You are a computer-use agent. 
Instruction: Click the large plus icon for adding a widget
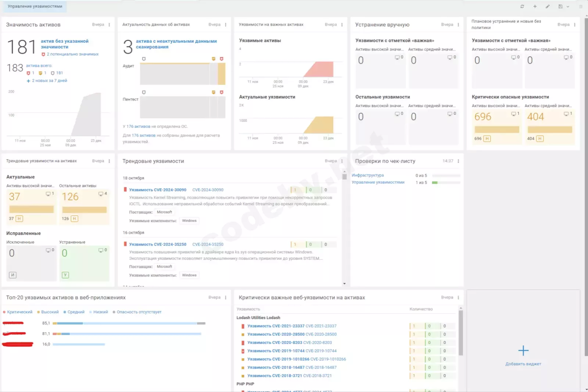pyautogui.click(x=523, y=350)
